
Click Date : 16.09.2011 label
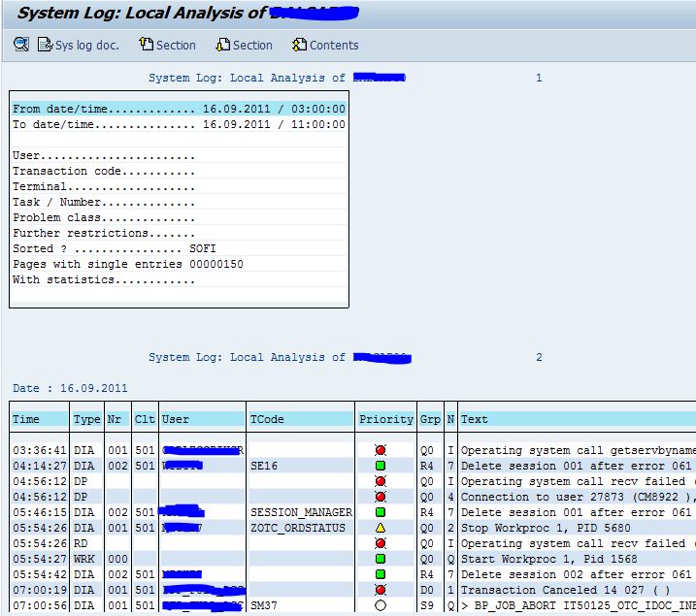[x=70, y=388]
